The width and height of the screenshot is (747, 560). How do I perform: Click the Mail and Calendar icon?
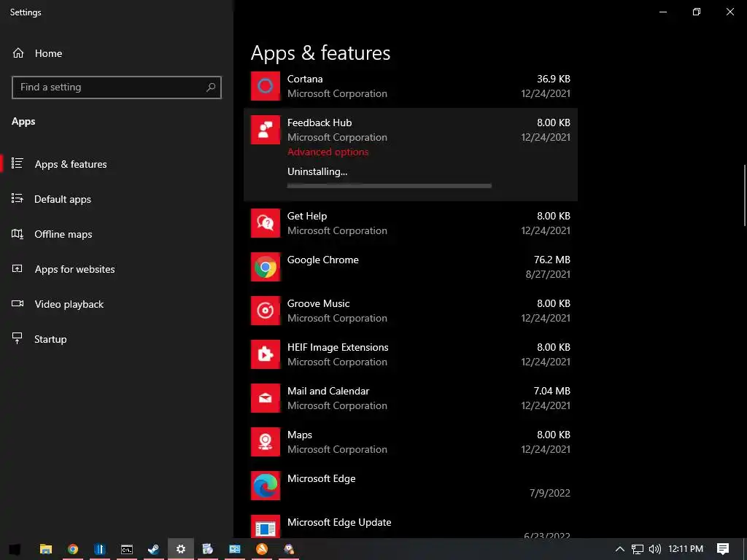click(266, 398)
